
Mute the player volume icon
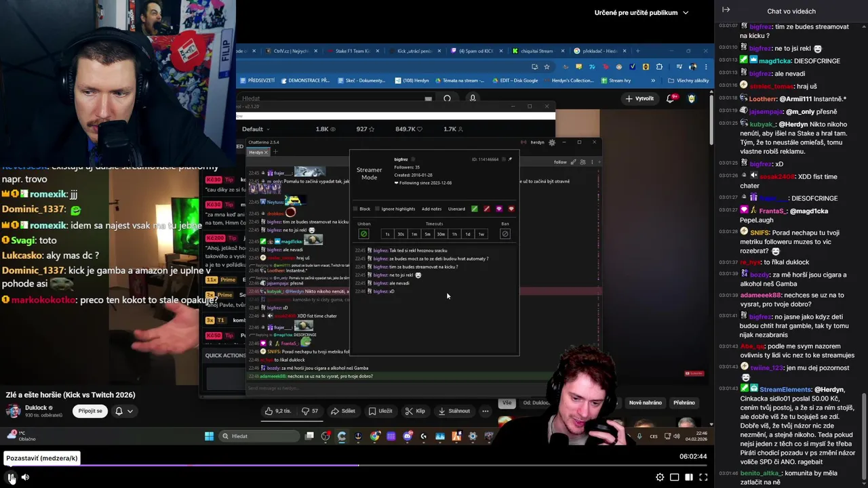tap(25, 477)
